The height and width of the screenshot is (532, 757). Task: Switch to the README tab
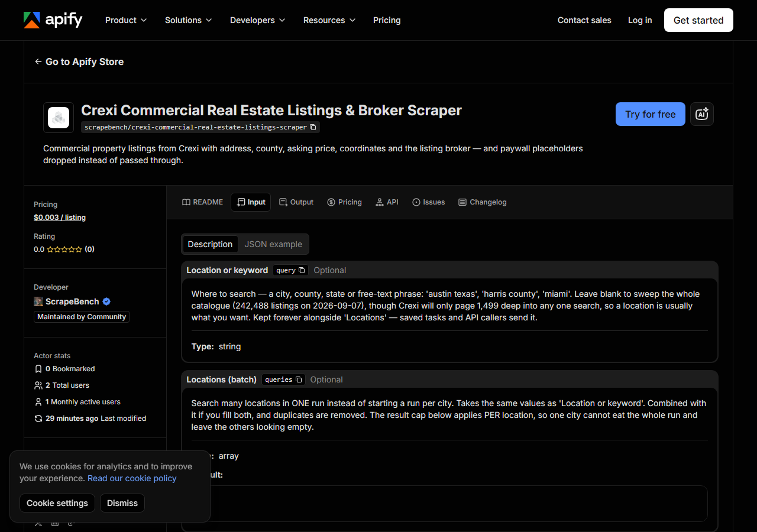202,202
